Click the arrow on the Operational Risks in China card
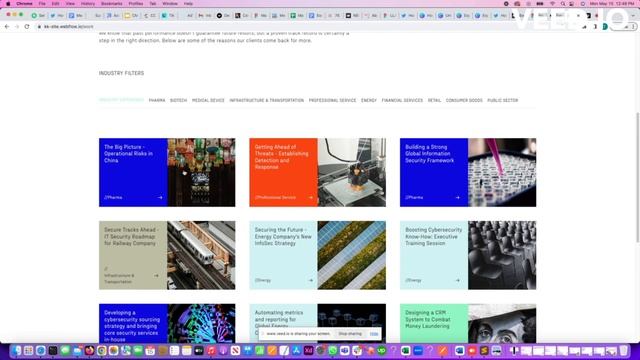 point(160,198)
